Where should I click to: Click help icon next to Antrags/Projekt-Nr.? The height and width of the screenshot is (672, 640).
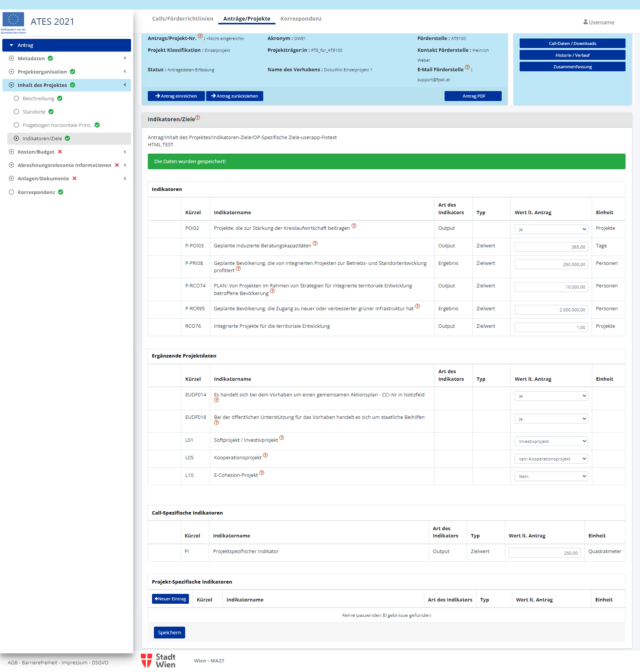pyautogui.click(x=200, y=36)
